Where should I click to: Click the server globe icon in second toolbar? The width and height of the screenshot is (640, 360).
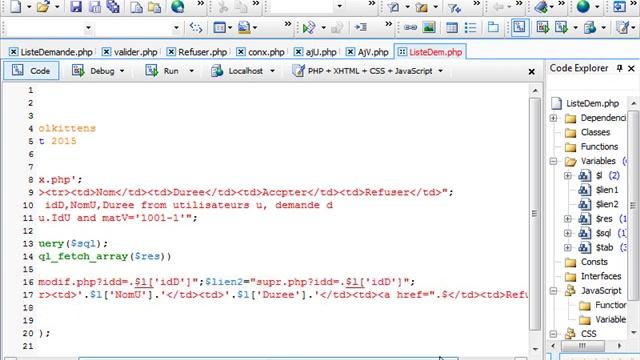(590, 27)
